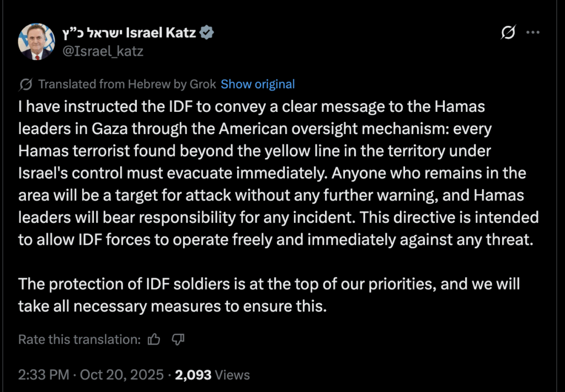Open the Grok explain-post icon at top right
This screenshot has height=392, width=565.
tap(508, 33)
